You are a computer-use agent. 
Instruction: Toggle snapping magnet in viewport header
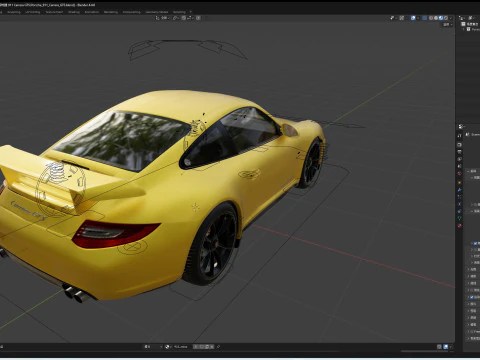184,18
